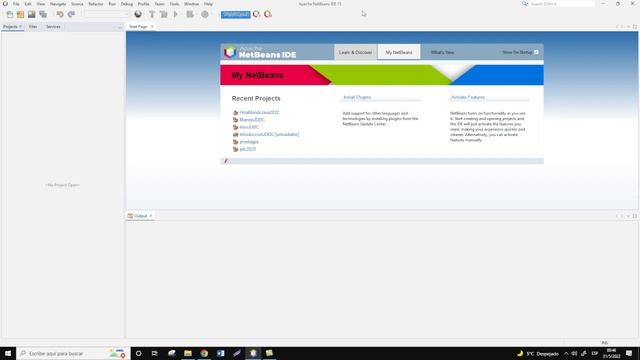Image resolution: width=640 pixels, height=360 pixels.
Task: Click the Undo toolbar icon
Action: tap(60, 14)
